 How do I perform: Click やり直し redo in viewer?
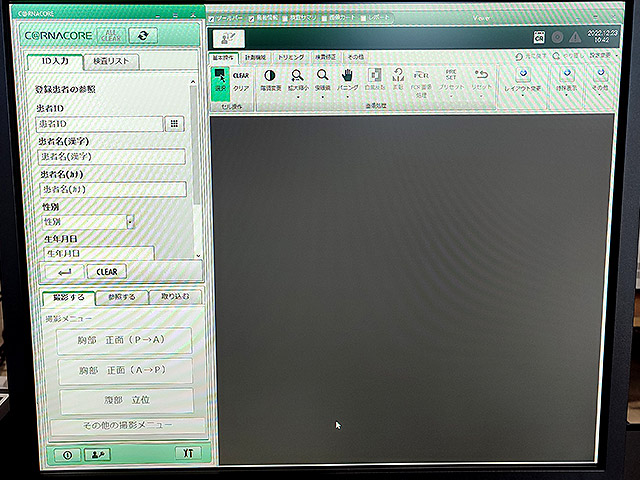click(569, 56)
